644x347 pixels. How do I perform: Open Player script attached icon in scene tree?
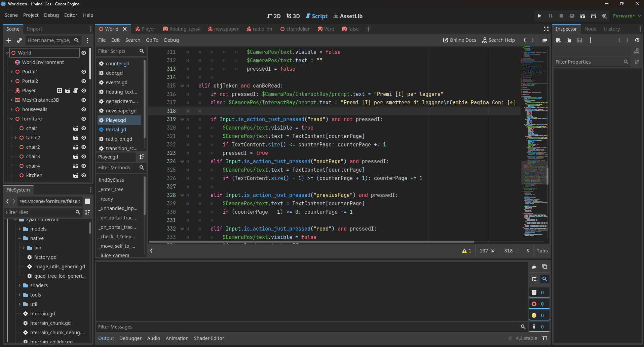[76, 91]
